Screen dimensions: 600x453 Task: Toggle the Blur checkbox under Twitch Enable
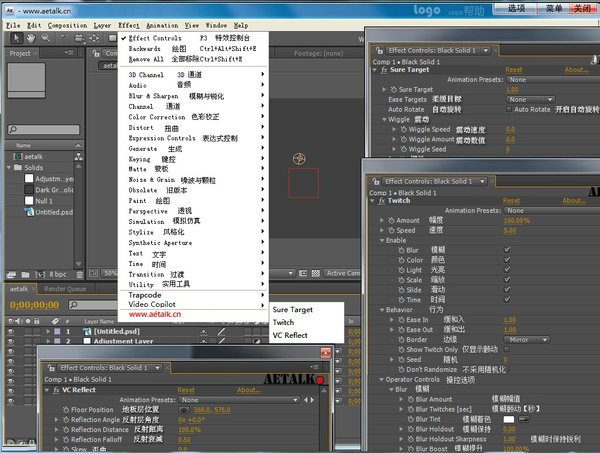pyautogui.click(x=508, y=249)
